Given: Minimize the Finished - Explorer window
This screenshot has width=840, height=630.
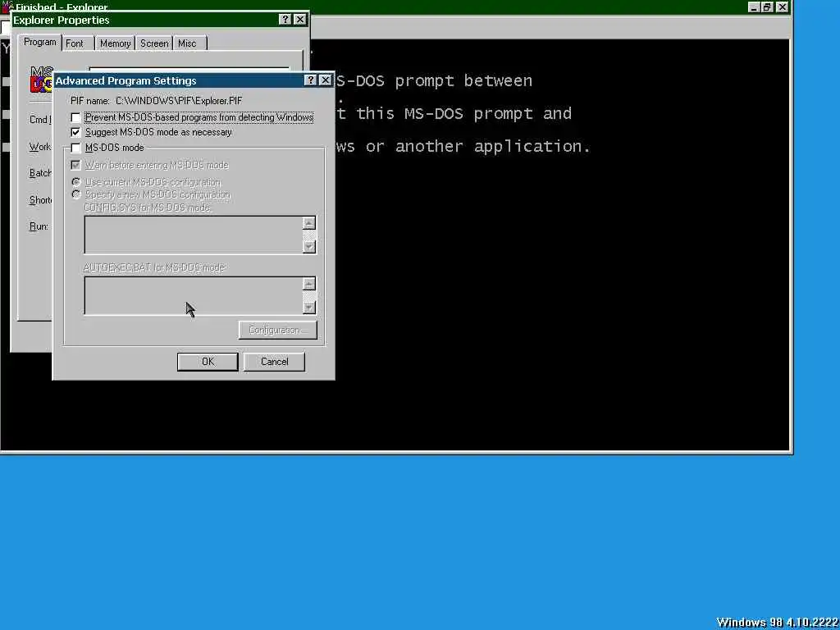Looking at the screenshot, I should coord(755,7).
